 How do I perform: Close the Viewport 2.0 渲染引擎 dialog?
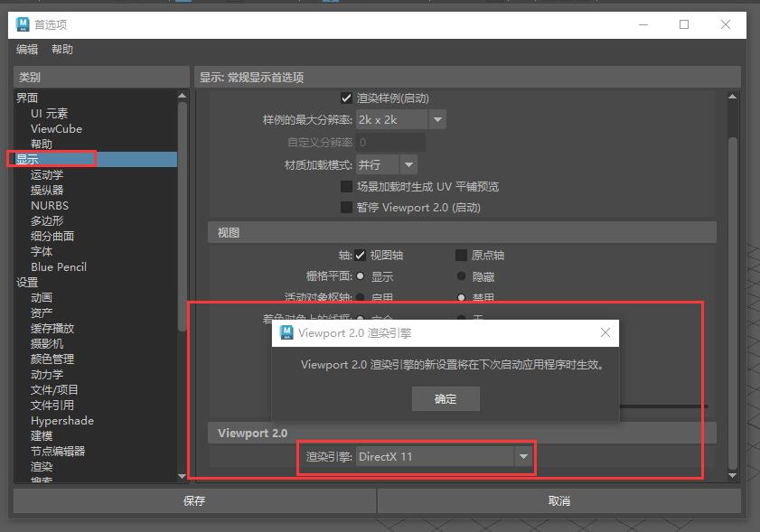[605, 332]
